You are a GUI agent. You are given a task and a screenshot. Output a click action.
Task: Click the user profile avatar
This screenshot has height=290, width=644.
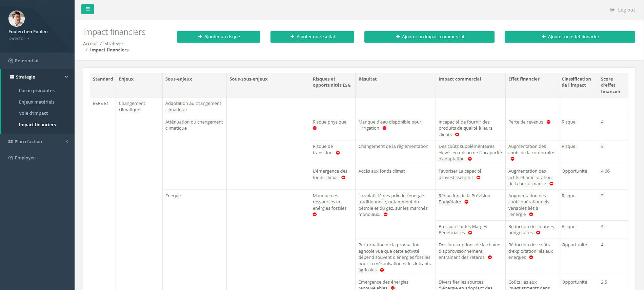tap(17, 19)
